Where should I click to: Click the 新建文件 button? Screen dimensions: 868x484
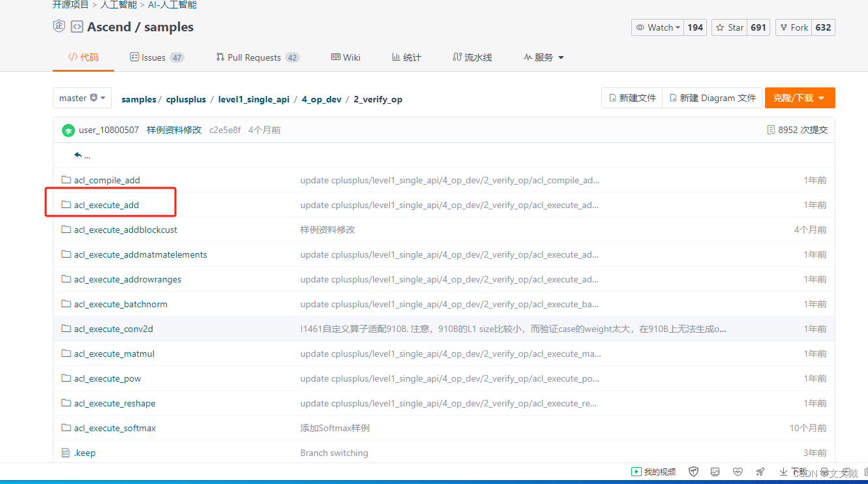click(x=632, y=98)
